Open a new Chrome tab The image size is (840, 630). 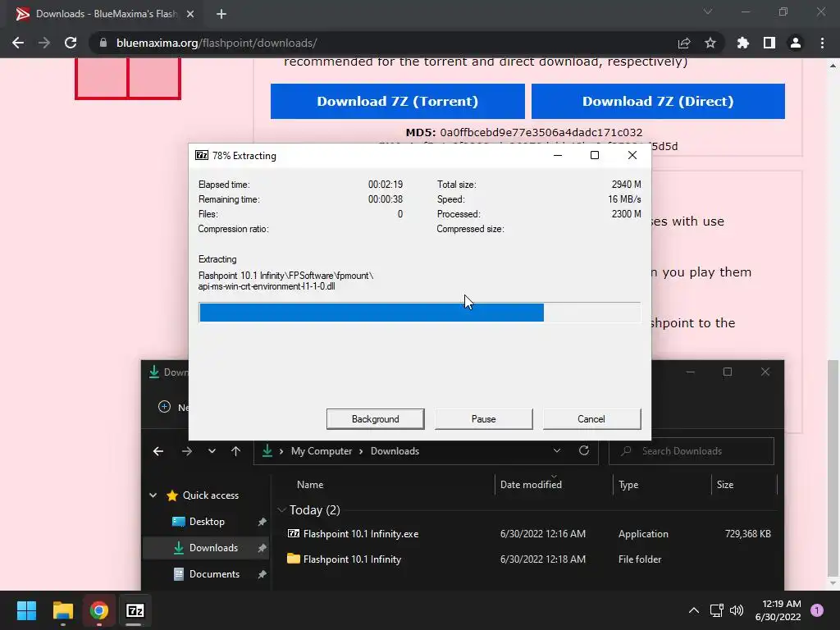[x=221, y=14]
